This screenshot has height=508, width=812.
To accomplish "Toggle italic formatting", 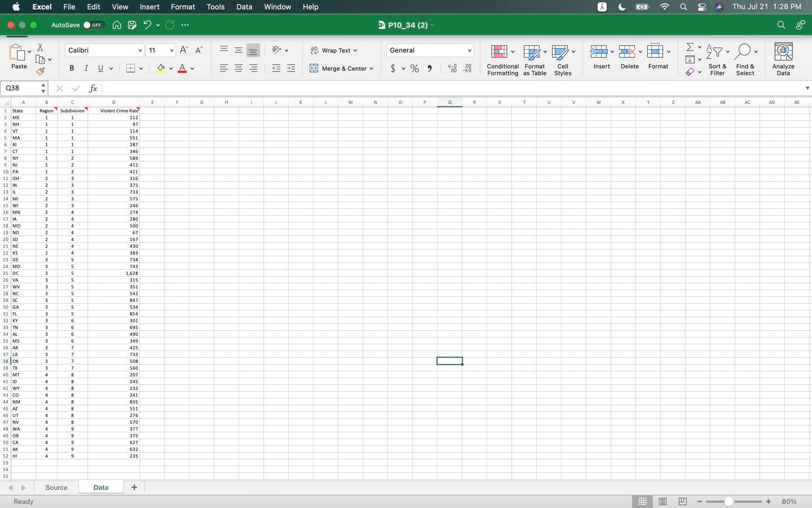I will point(86,68).
